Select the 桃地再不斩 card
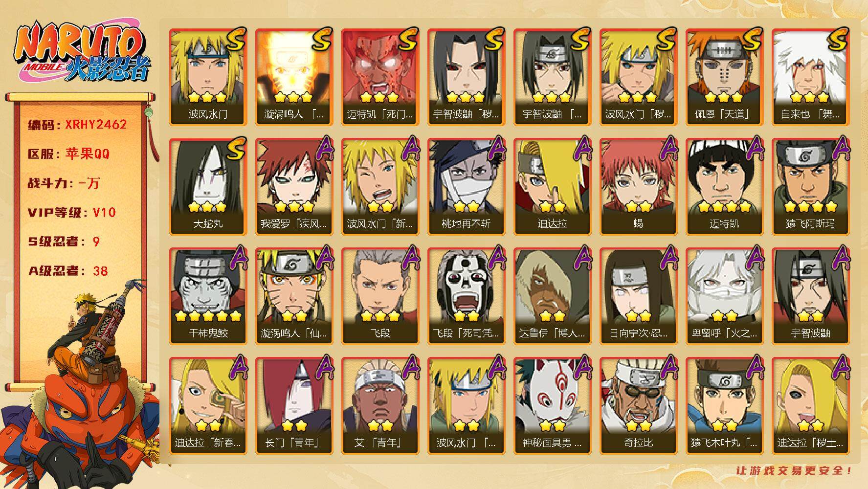 tap(466, 187)
